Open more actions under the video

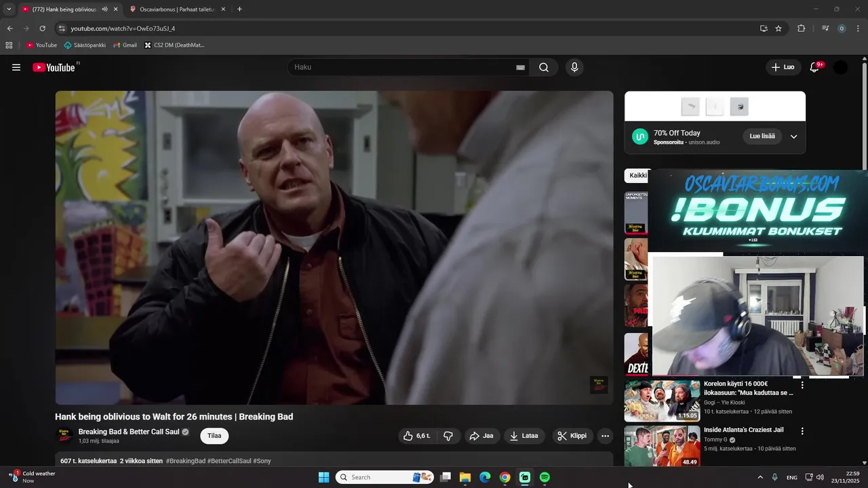[x=606, y=436]
